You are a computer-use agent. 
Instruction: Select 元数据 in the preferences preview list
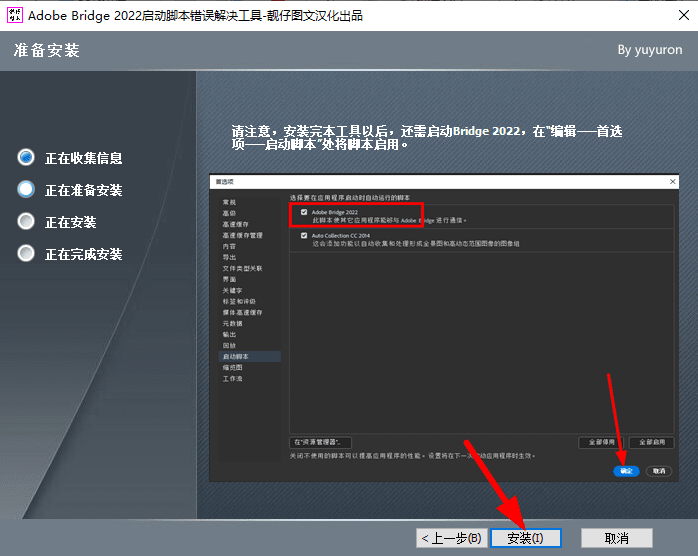pyautogui.click(x=232, y=323)
